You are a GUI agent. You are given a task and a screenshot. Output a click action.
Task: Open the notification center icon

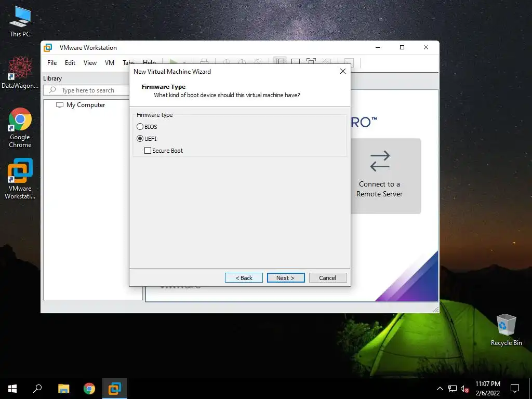point(515,389)
